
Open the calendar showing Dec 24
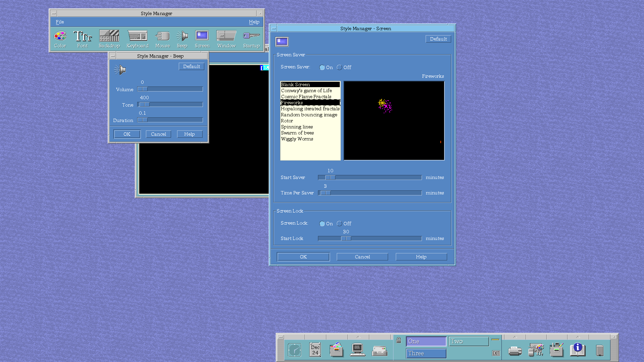pyautogui.click(x=315, y=350)
